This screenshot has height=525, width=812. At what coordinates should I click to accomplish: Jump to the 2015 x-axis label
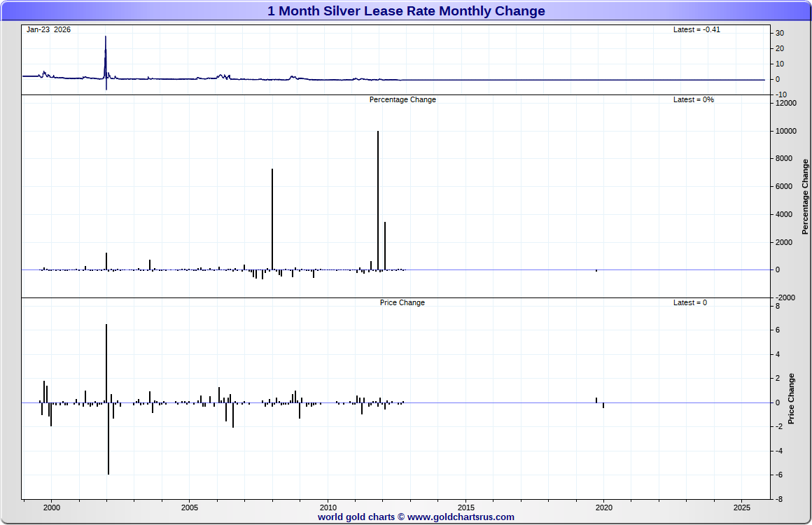point(465,507)
